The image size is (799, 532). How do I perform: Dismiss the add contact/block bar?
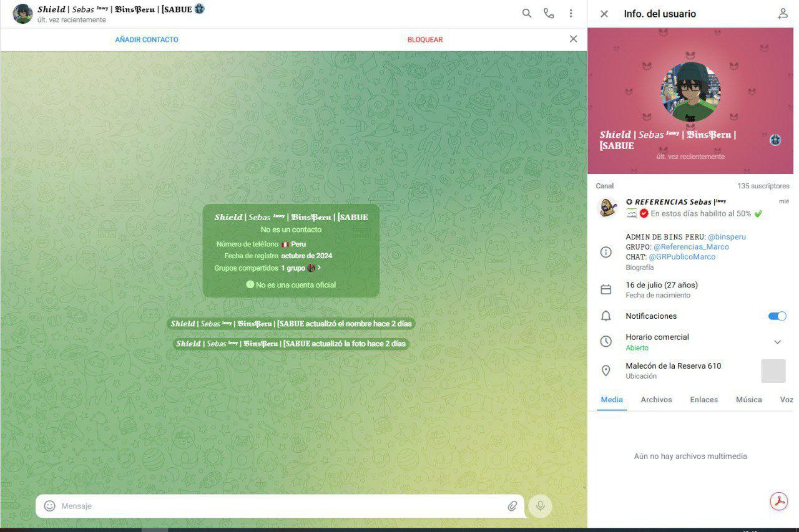coord(573,39)
